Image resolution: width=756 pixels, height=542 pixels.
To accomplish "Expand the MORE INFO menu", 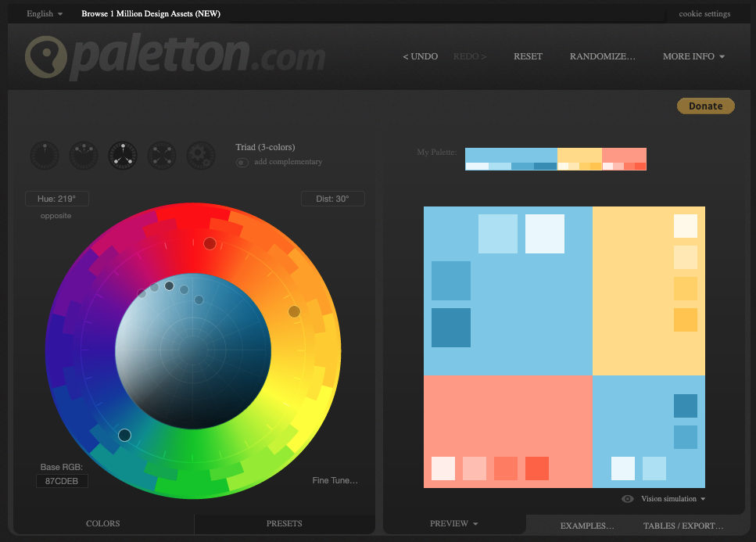I will coord(693,56).
